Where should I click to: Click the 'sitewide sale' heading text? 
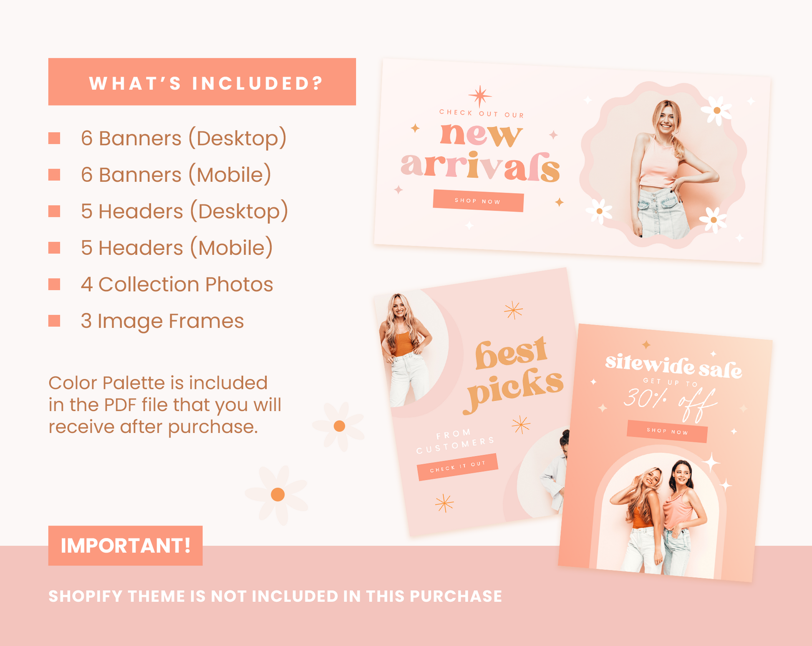click(x=673, y=366)
